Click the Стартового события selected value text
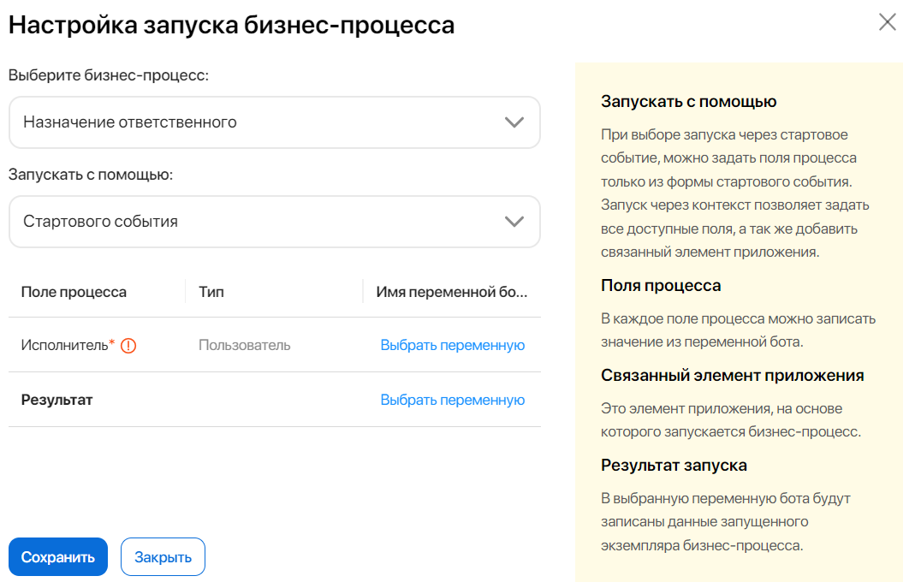 pos(101,222)
